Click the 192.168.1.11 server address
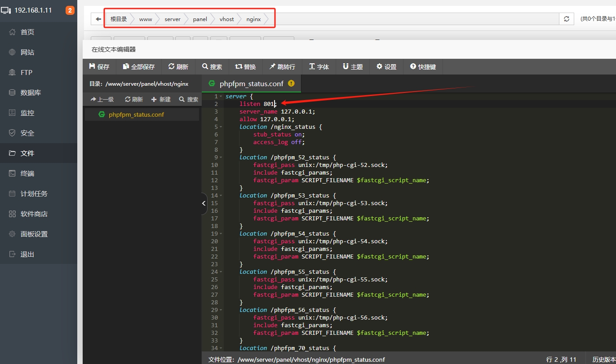 point(33,10)
